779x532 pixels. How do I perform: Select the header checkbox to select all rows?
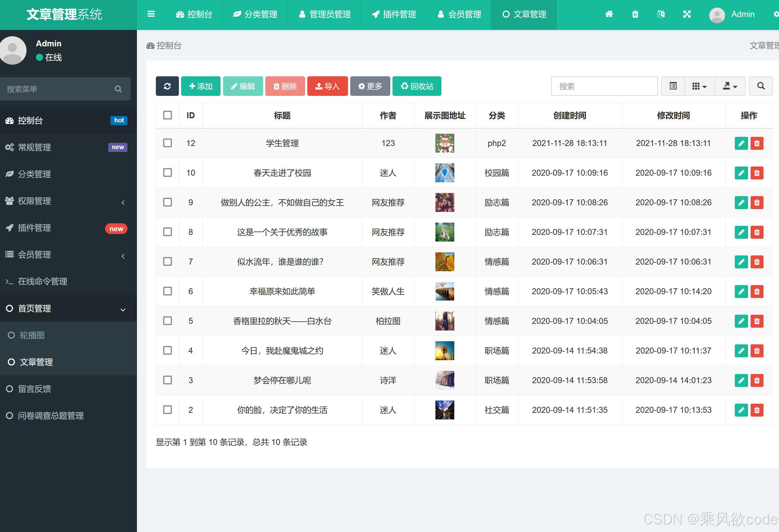point(167,115)
